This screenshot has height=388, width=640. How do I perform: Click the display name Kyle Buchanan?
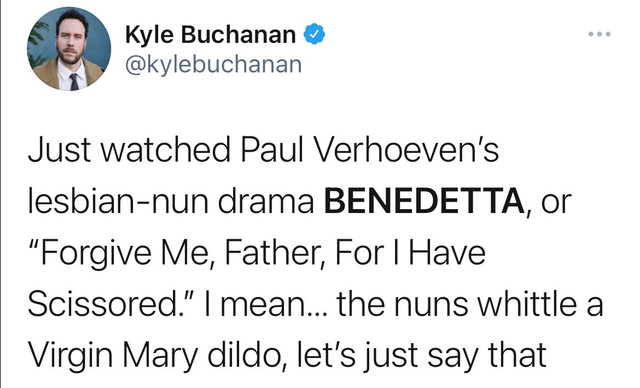tap(210, 35)
